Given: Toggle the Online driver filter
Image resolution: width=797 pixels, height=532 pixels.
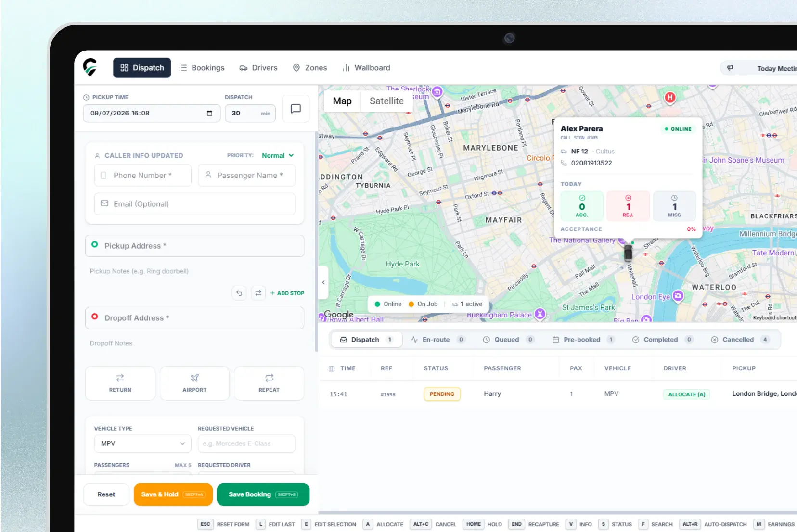Looking at the screenshot, I should pos(388,304).
